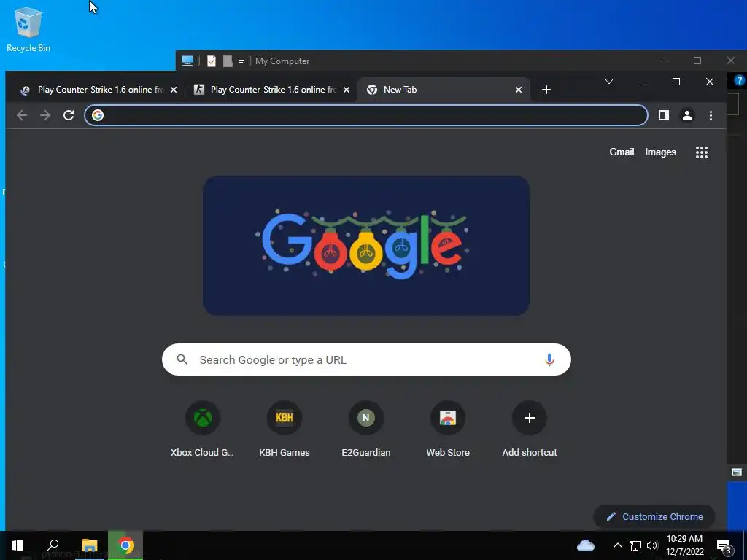Open the volume speaker tray icon
This screenshot has width=747, height=560.
click(x=652, y=545)
